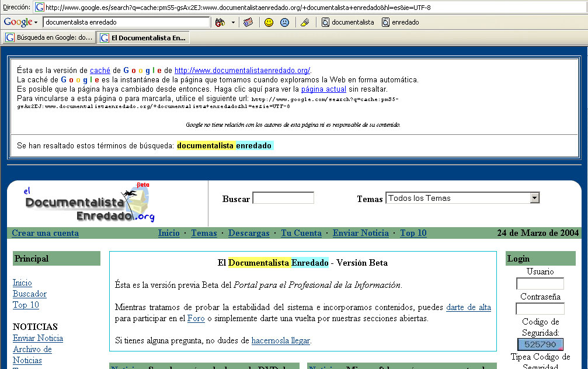Viewport: 588px width, 369px height.
Task: Open the 'Foro' link
Action: click(196, 319)
